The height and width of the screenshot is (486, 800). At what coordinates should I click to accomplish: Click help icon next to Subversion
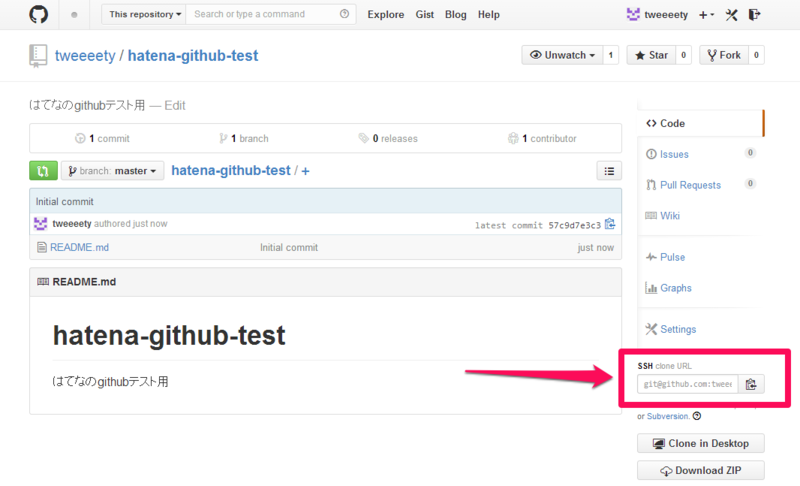click(x=697, y=416)
